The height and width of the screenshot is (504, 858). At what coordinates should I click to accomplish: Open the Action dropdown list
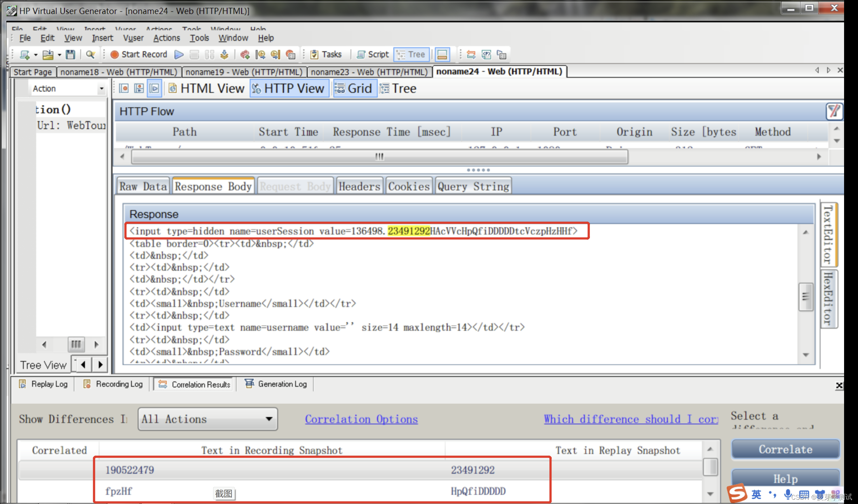(102, 88)
